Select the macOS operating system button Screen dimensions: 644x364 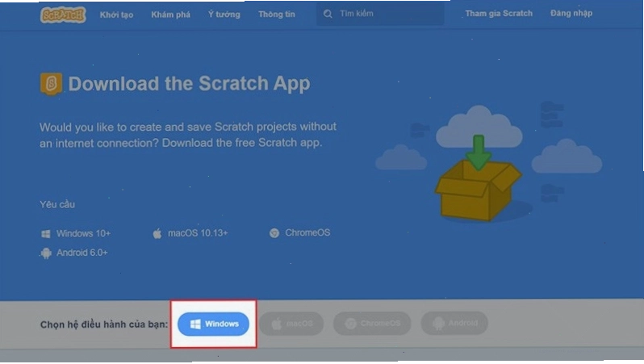[x=291, y=324]
